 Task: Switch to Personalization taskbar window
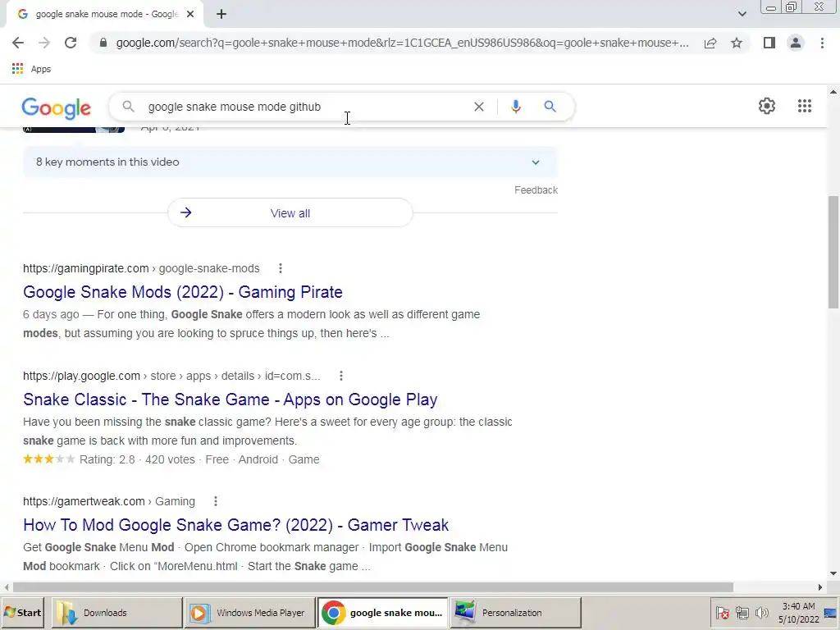point(515,612)
